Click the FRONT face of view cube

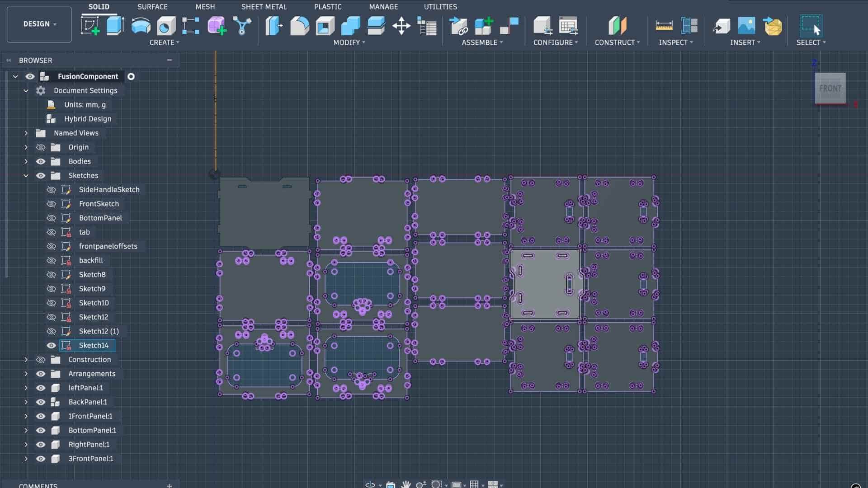(x=830, y=89)
